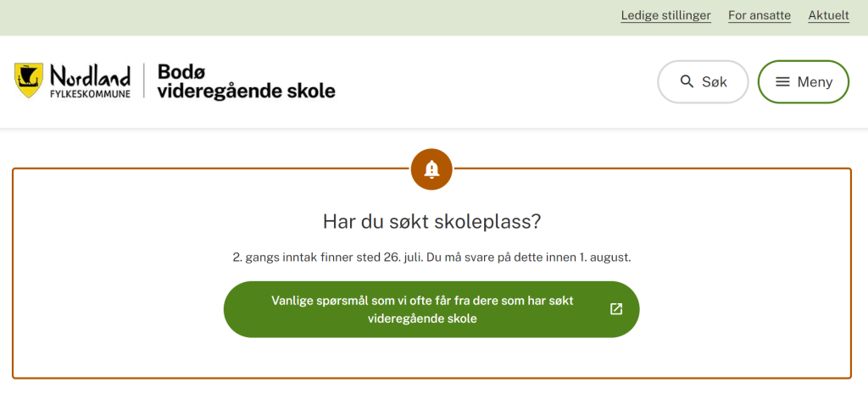The width and height of the screenshot is (868, 399).
Task: Click the vertical divider beside the Nordland logo
Action: point(144,80)
